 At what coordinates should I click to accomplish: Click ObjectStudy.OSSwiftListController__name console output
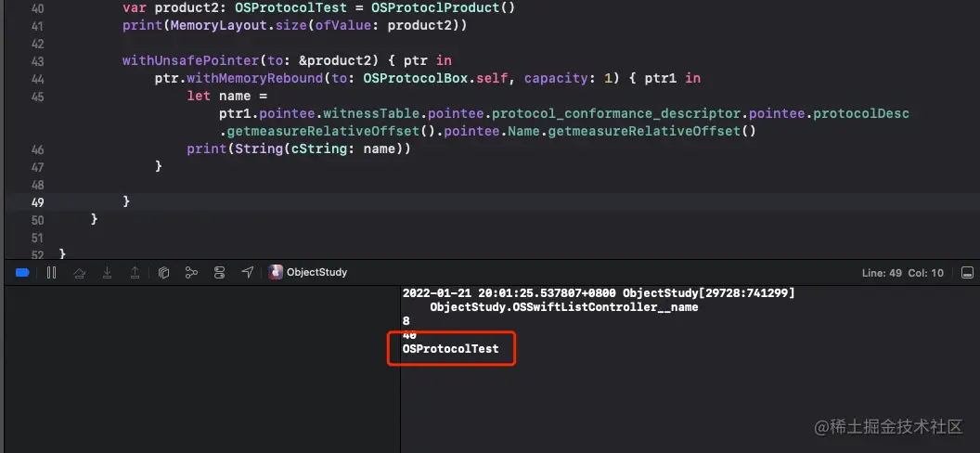pos(563,307)
